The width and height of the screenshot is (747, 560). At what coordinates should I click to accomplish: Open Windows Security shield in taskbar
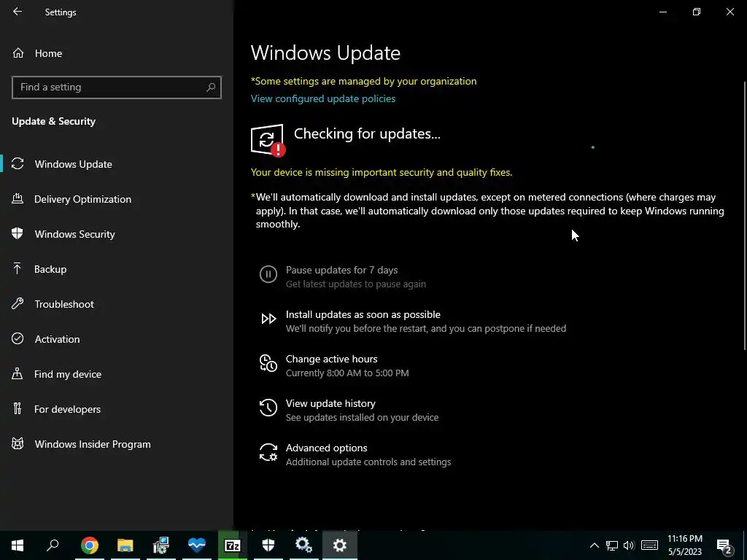point(268,545)
